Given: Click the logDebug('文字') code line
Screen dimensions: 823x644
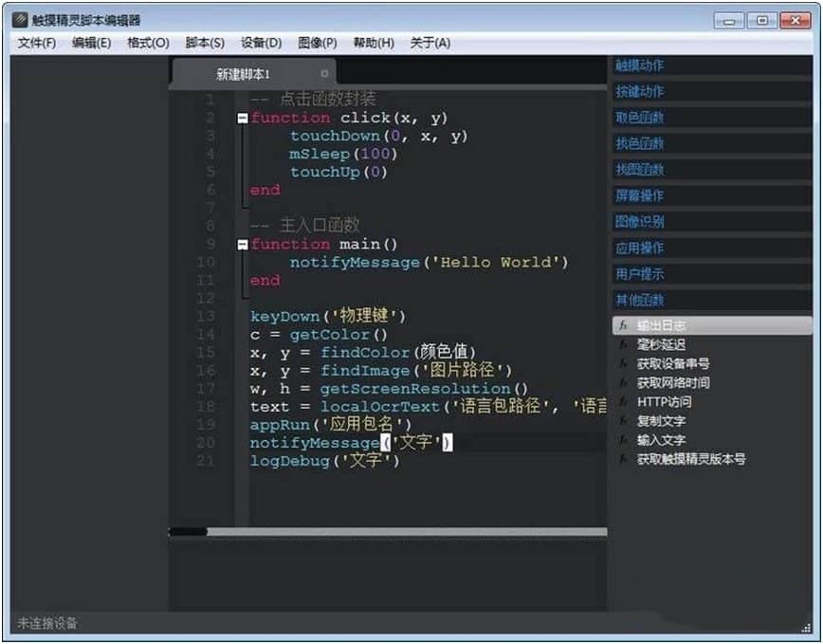Looking at the screenshot, I should click(x=325, y=461).
